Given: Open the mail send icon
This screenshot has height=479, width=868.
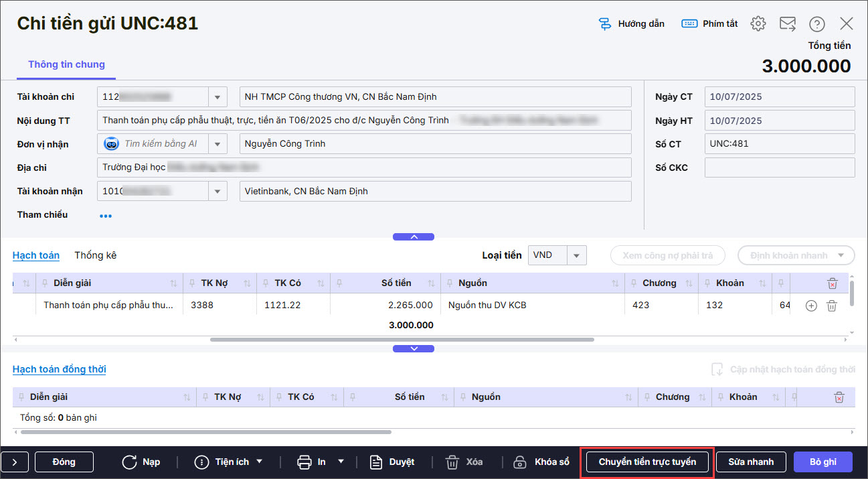Looking at the screenshot, I should point(788,23).
